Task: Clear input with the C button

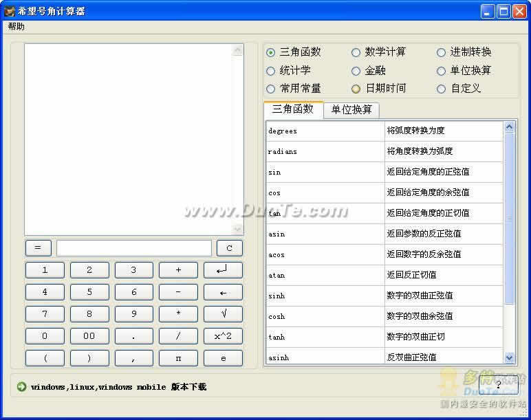Action: click(x=230, y=248)
